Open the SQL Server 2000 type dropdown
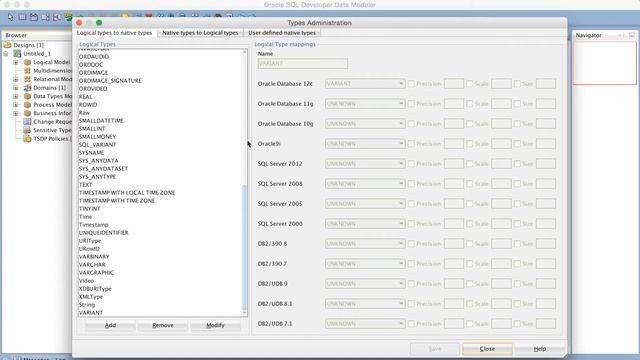The width and height of the screenshot is (640, 360). [x=365, y=224]
